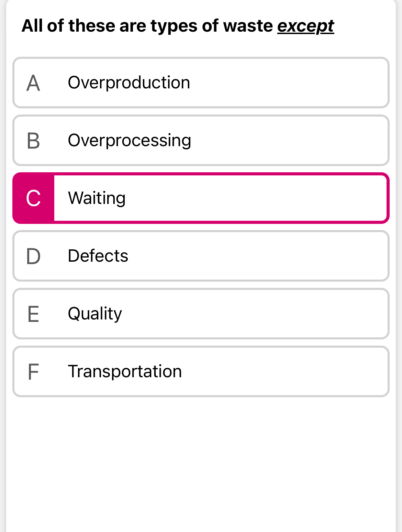Click the highlighted letter C badge
Viewport: 402px width, 532px height.
click(x=33, y=198)
